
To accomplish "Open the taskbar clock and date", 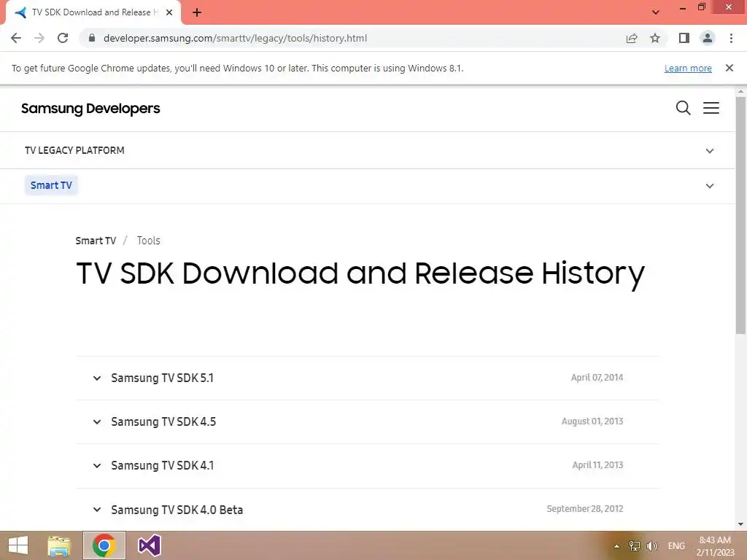I will pos(715,546).
